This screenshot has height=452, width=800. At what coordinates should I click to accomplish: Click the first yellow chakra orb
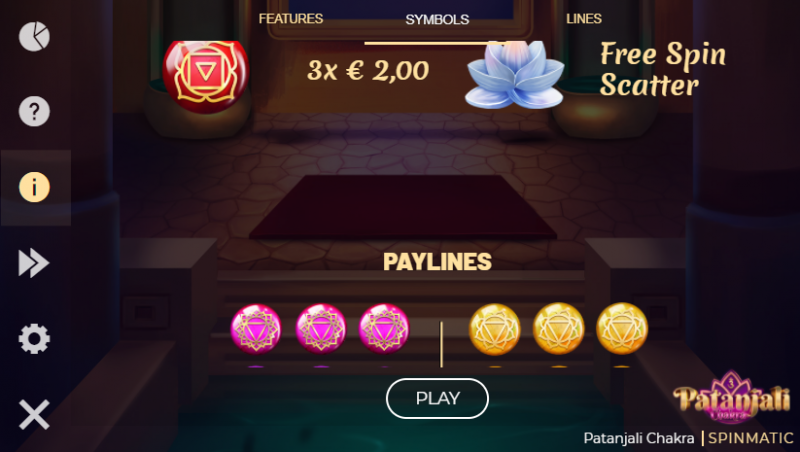(x=495, y=329)
